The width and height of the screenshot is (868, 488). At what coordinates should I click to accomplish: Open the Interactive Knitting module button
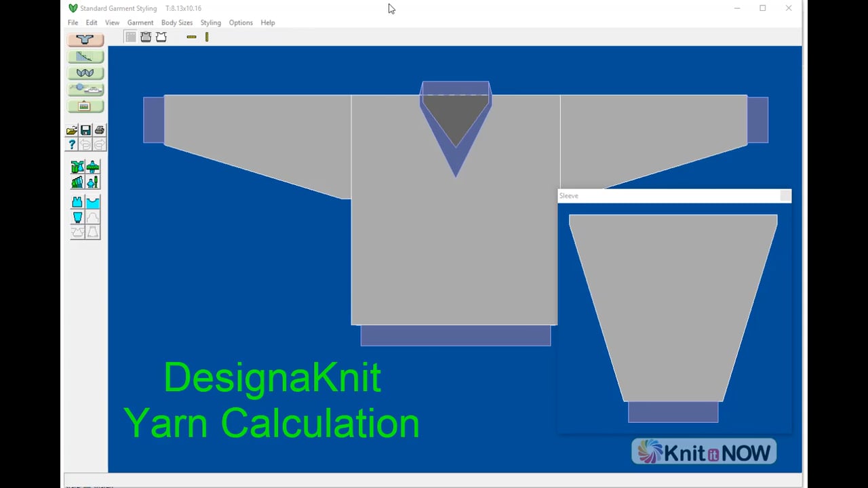point(85,89)
